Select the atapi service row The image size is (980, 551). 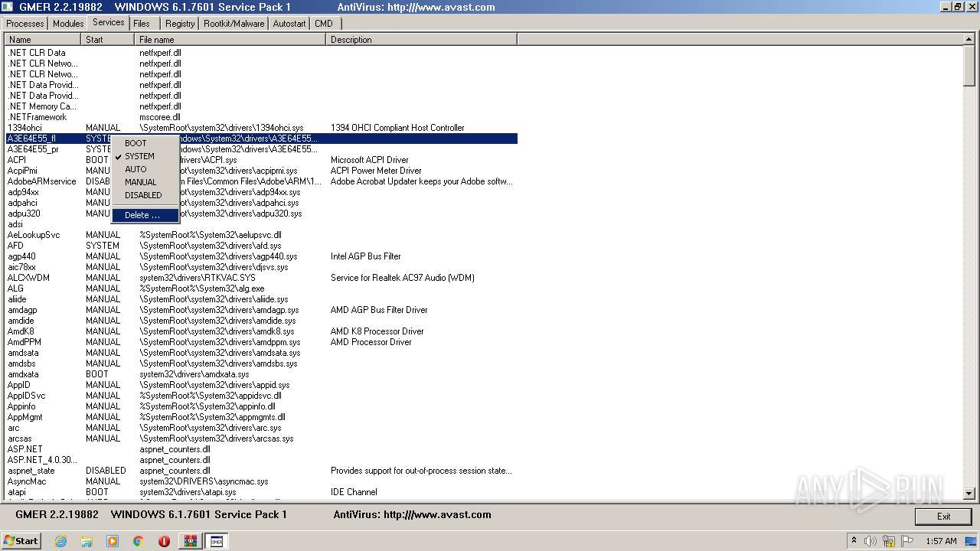coord(262,492)
